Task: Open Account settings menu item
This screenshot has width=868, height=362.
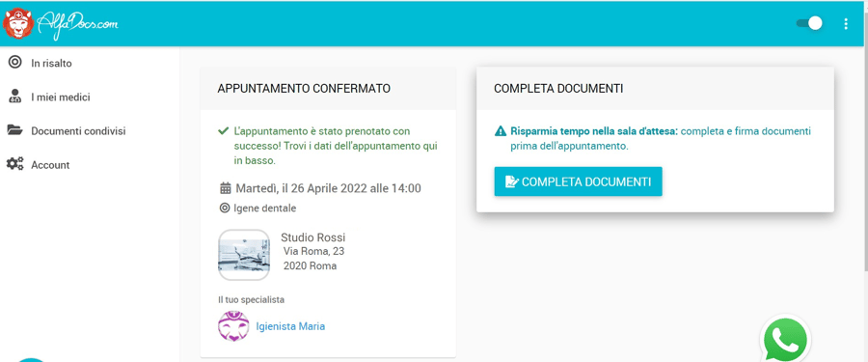Action: point(50,165)
